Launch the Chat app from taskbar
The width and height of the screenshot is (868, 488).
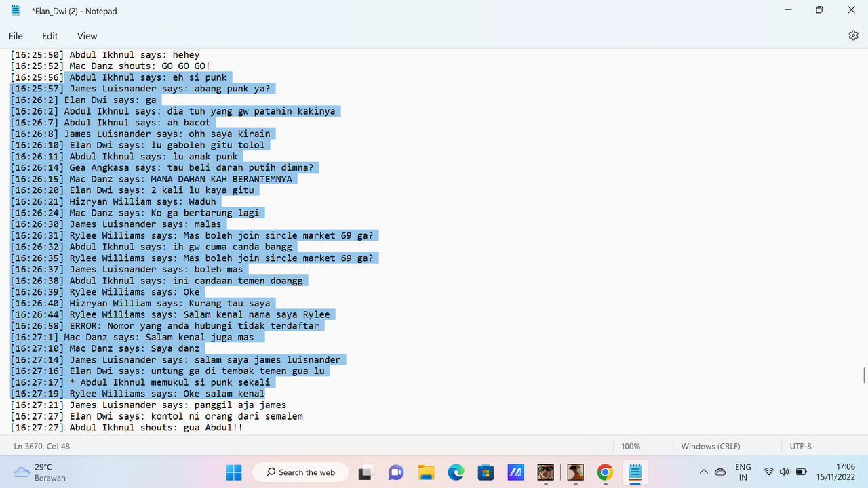point(396,472)
